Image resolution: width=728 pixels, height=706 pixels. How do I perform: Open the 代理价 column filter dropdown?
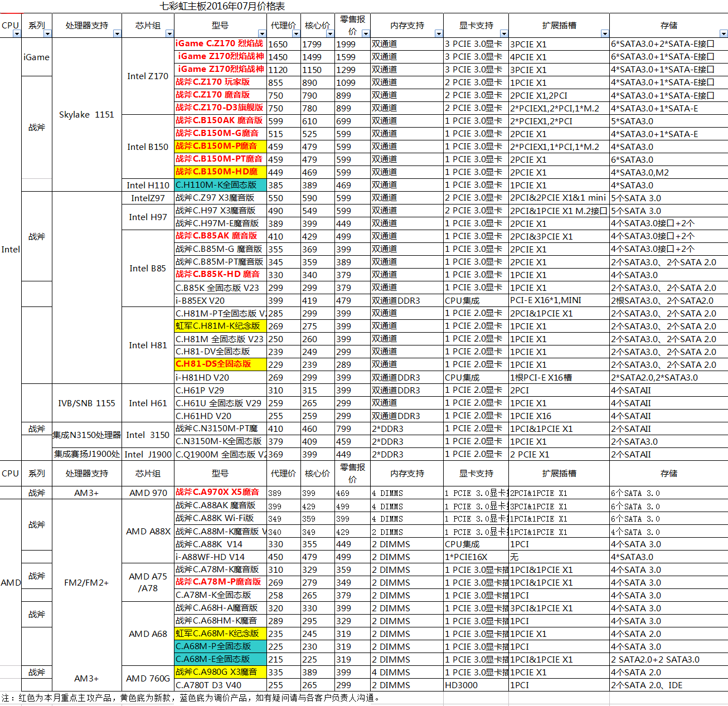296,34
